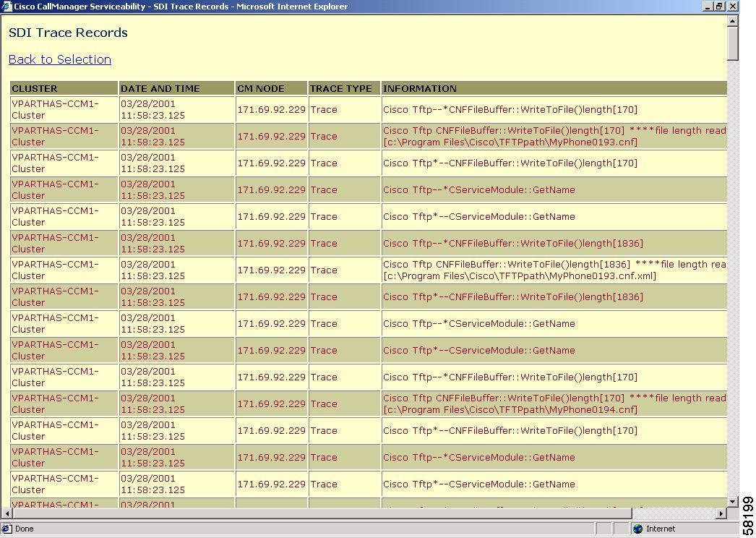Click the 171.69.92.229 cell in MyPhone0194.cnf row
This screenshot has height=538, width=756.
coord(272,404)
